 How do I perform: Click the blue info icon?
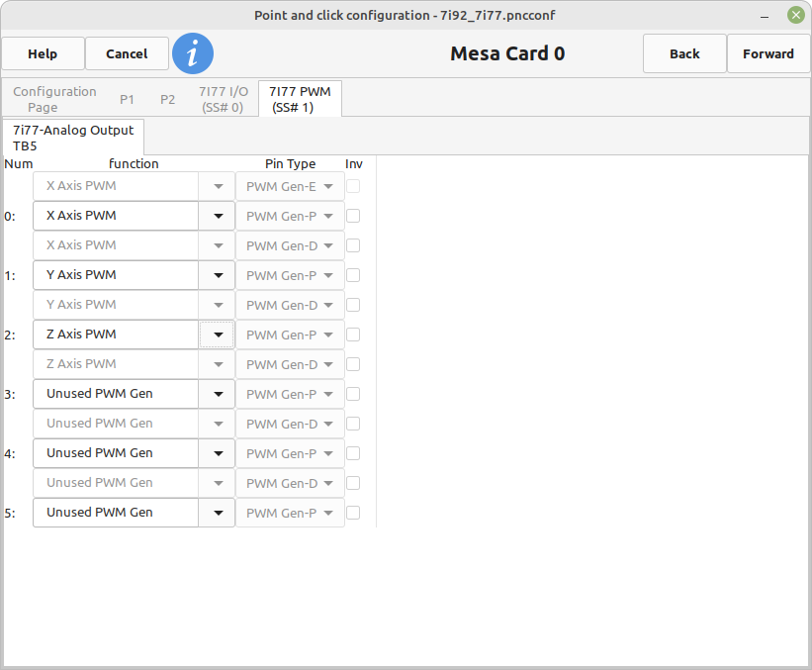point(193,53)
